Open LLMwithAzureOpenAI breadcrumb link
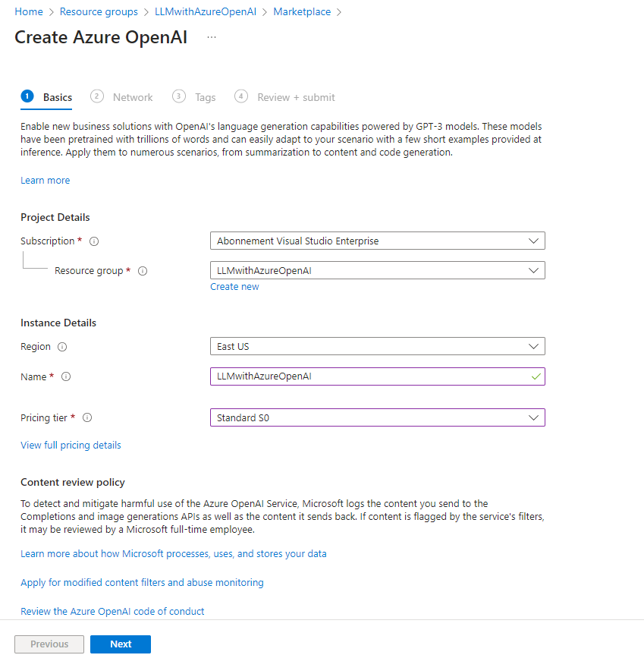Viewport: 644px width, 655px height. (206, 11)
